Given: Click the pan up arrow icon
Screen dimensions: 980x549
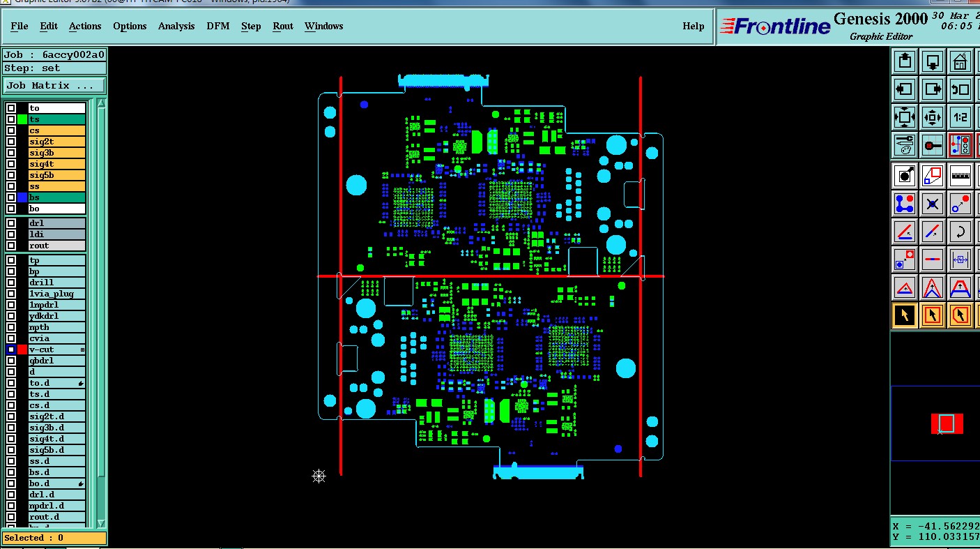Looking at the screenshot, I should pos(905,61).
